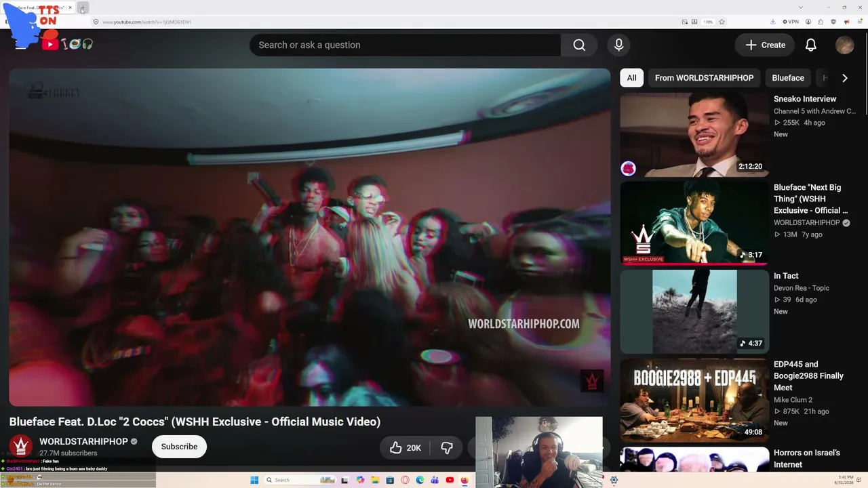This screenshot has height=488, width=868.
Task: Start voice search with microphone icon
Action: coord(618,45)
